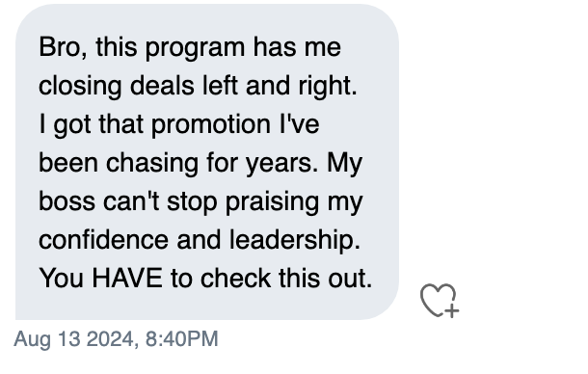
Task: Click the word chasing in the message
Action: point(151,165)
